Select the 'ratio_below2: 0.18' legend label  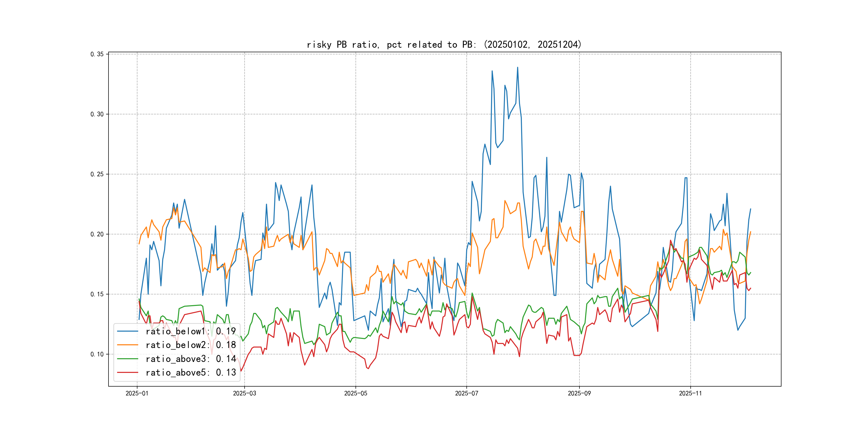tap(190, 345)
